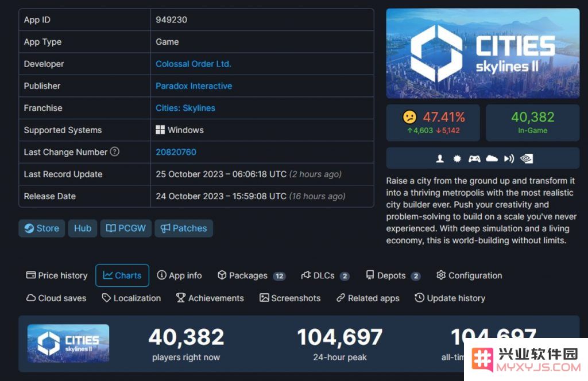Click the captions speaker-with-waves icon
This screenshot has width=588, height=381.
(509, 158)
